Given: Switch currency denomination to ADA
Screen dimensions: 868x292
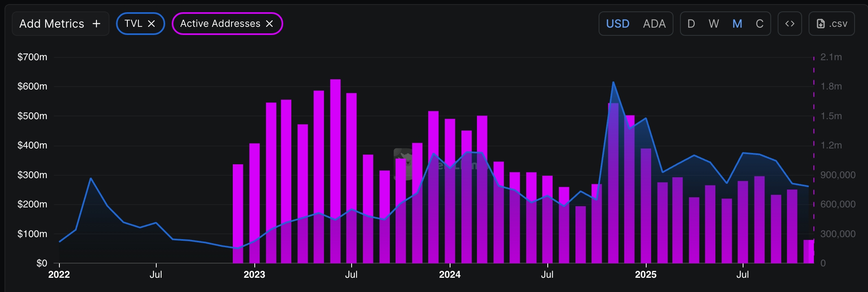Looking at the screenshot, I should tap(654, 24).
